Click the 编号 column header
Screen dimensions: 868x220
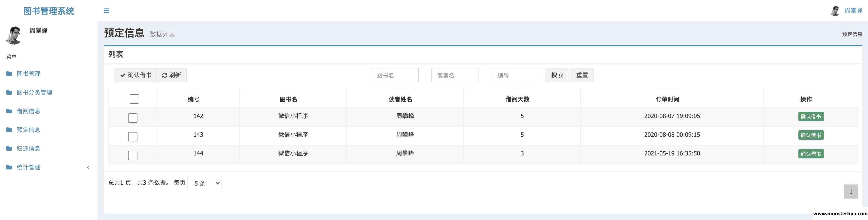pyautogui.click(x=193, y=99)
